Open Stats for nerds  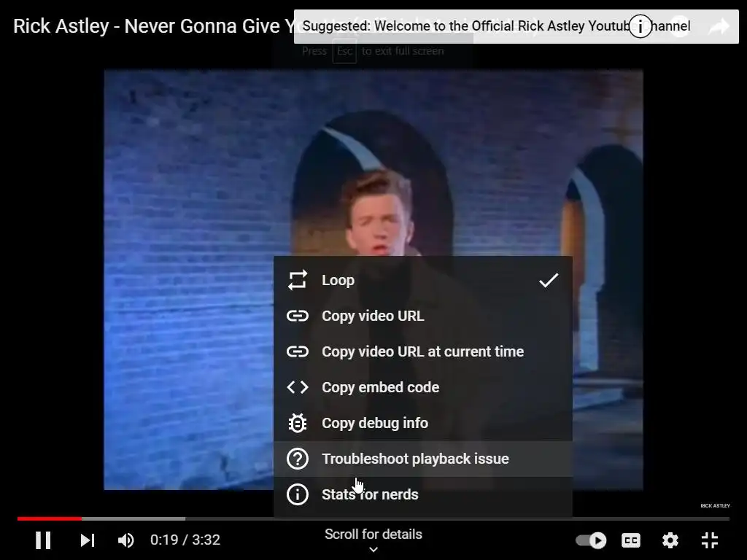pyautogui.click(x=423, y=494)
